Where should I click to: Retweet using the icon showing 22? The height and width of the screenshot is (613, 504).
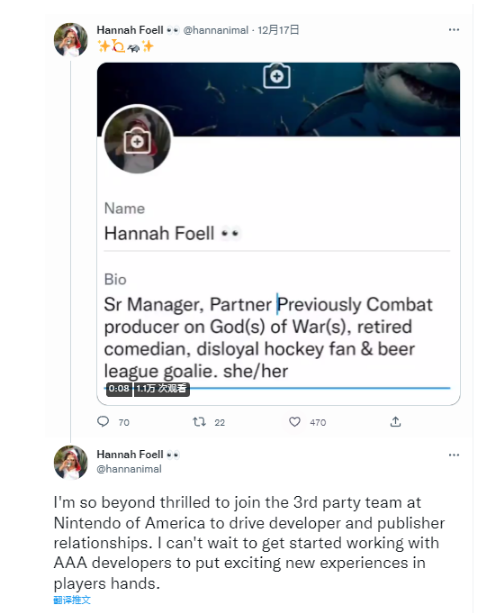199,422
